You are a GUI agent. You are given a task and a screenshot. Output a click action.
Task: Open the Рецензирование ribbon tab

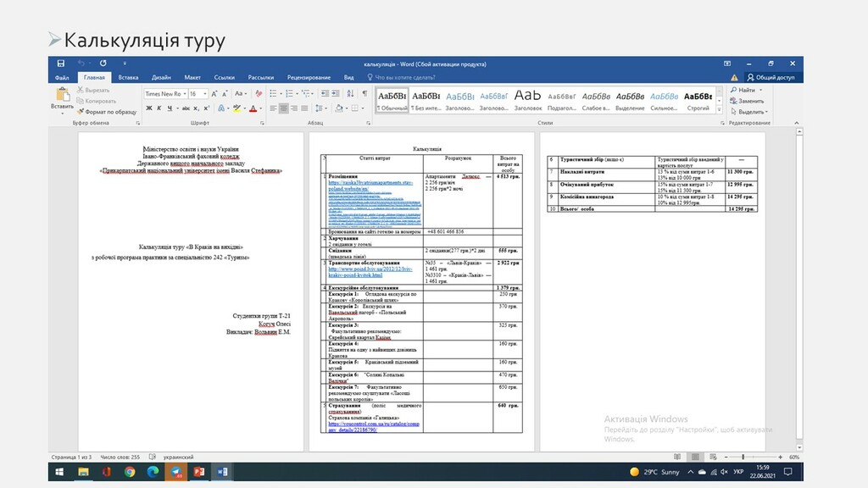309,77
